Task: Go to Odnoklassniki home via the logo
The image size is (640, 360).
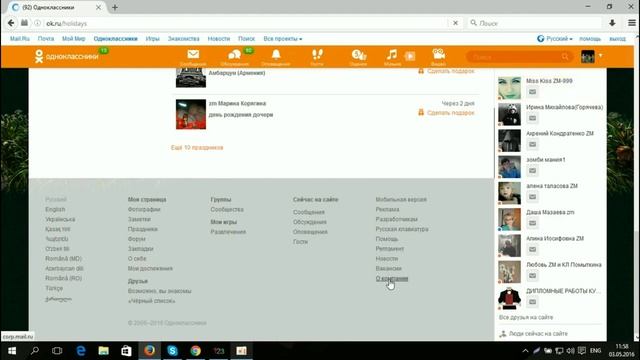Action: pos(67,56)
